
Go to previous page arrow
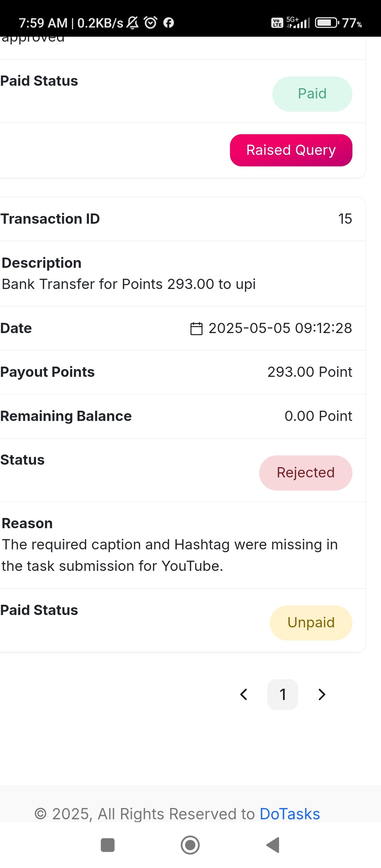(244, 694)
